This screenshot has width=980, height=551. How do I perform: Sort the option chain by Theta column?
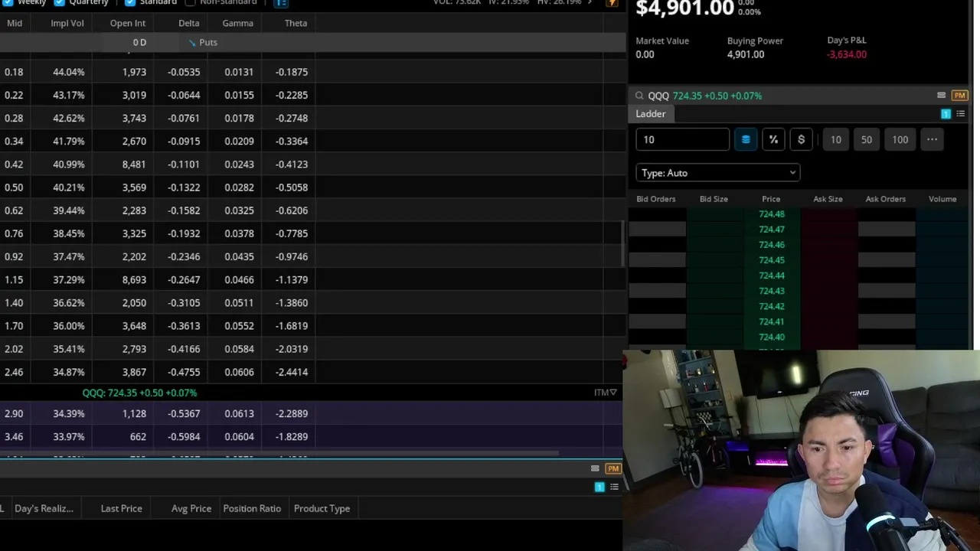click(296, 23)
